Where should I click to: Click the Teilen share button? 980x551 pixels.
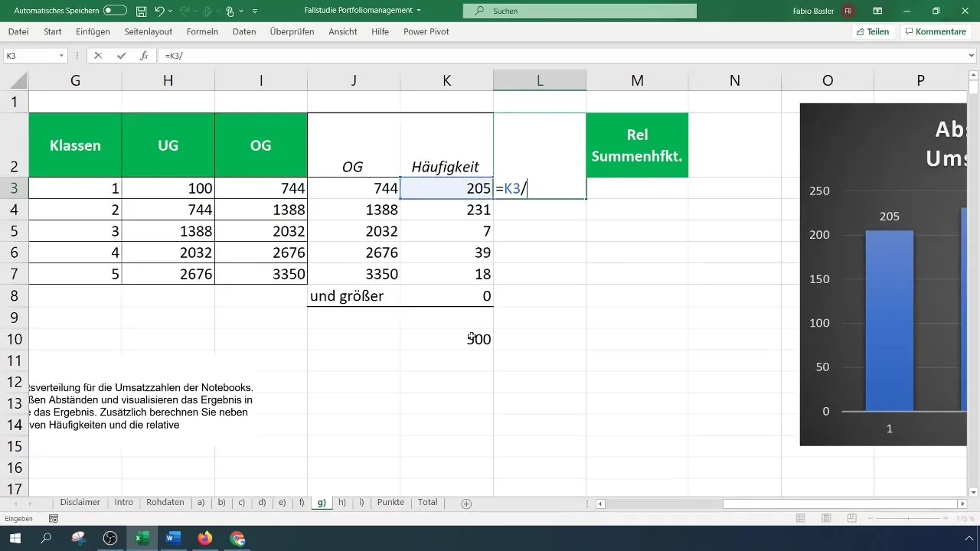coord(872,31)
